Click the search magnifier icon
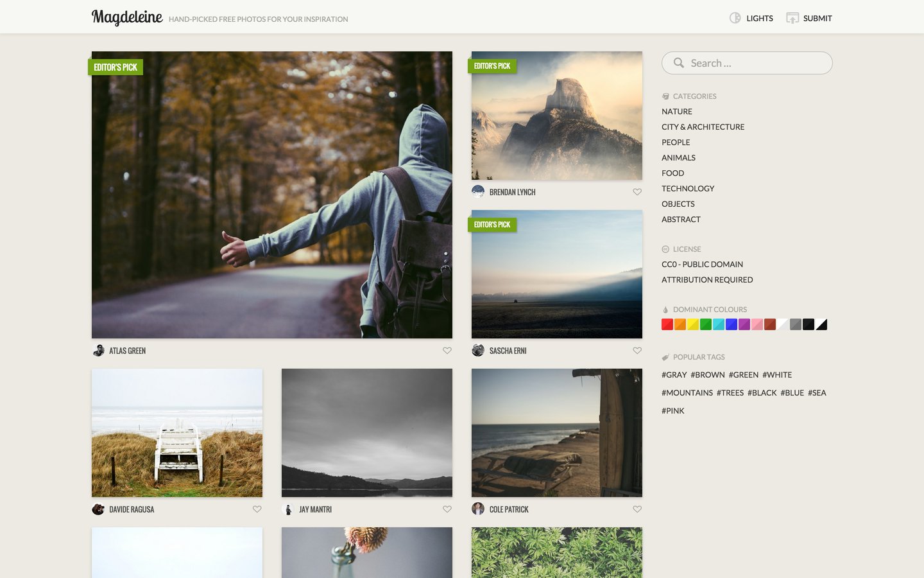The width and height of the screenshot is (924, 578). tap(678, 63)
